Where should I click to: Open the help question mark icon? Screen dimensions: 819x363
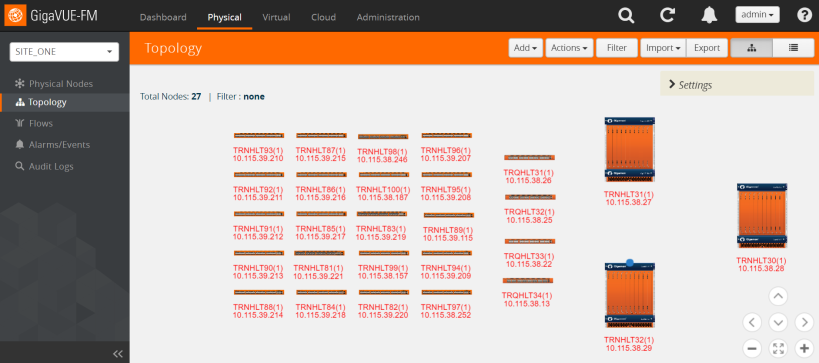tap(804, 15)
